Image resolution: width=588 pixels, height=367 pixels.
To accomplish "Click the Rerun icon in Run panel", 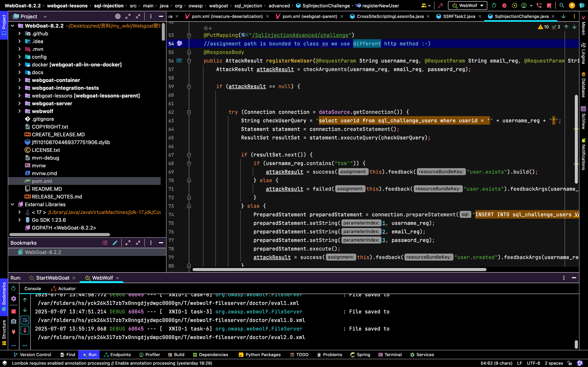I will point(14,288).
